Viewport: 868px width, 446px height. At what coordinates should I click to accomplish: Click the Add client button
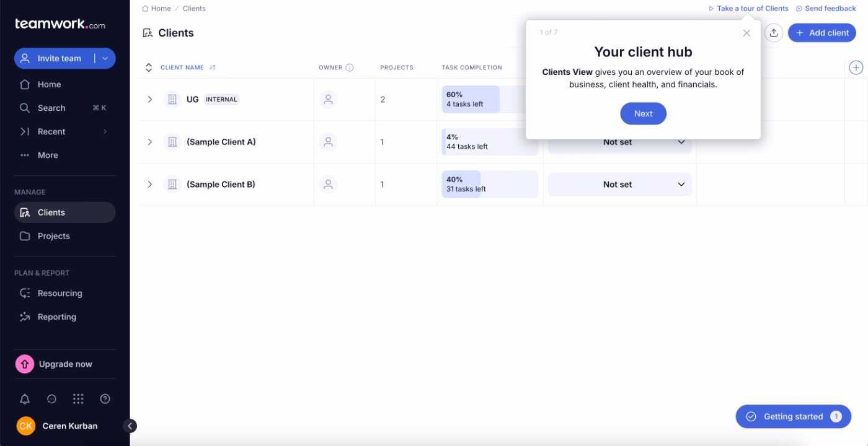pos(822,33)
